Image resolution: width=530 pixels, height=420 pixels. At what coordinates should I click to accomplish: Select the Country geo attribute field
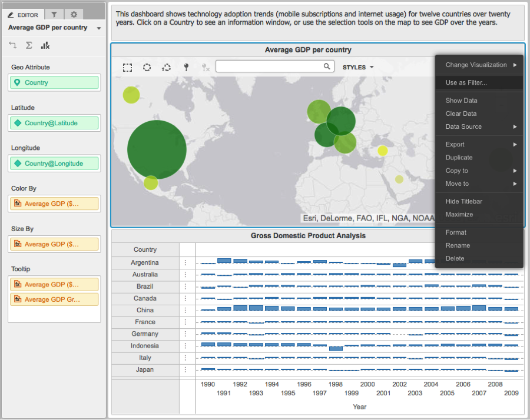(54, 84)
